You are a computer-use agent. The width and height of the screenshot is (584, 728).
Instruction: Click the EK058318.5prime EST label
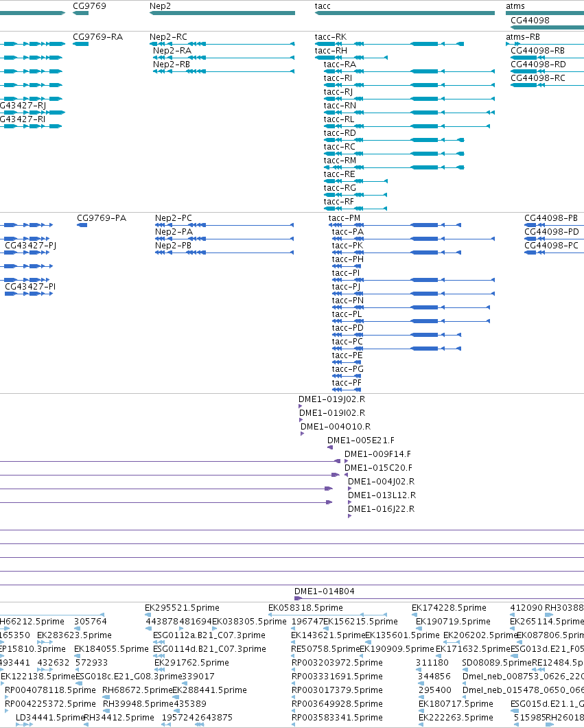tap(305, 608)
